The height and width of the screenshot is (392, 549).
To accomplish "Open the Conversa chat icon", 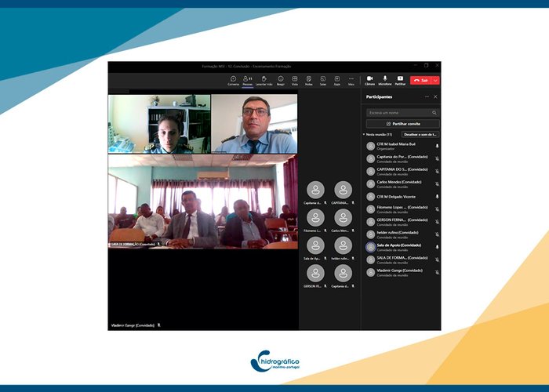I will click(233, 79).
